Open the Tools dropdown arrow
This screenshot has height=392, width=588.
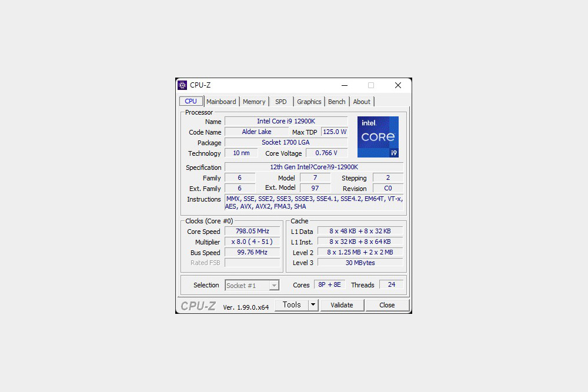[x=313, y=305]
